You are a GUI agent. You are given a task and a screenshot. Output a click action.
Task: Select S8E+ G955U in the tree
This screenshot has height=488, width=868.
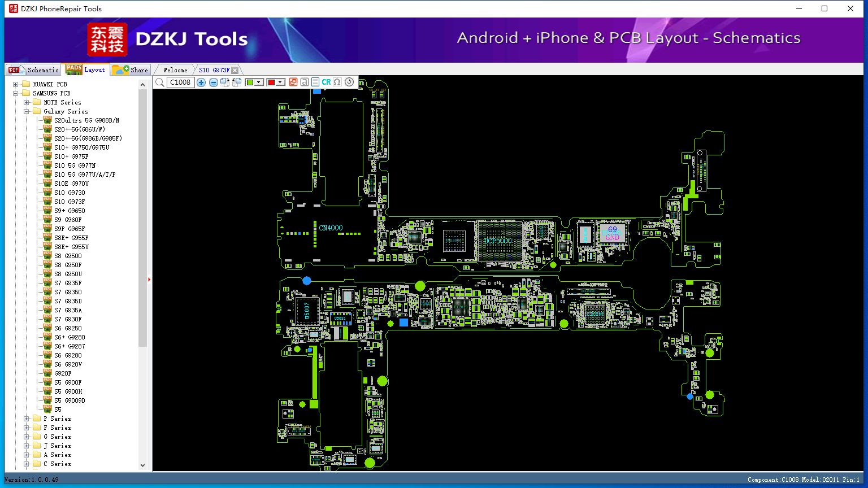click(71, 247)
